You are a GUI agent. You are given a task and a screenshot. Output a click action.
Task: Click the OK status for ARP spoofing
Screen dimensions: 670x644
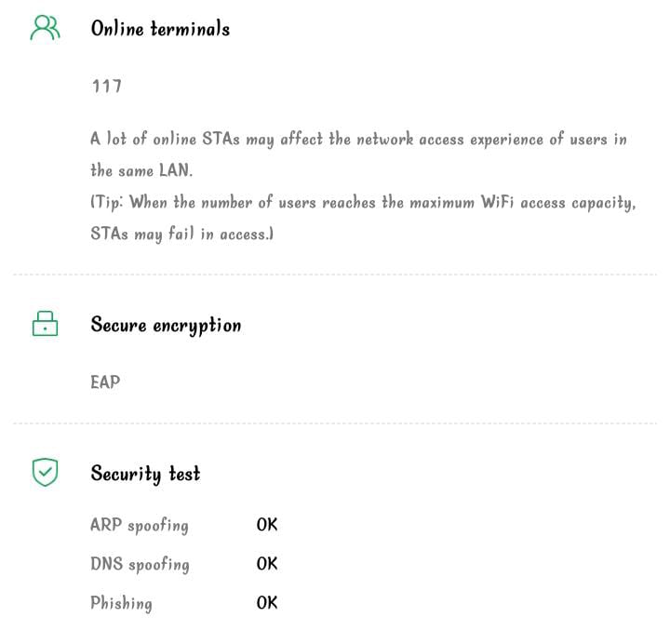267,525
